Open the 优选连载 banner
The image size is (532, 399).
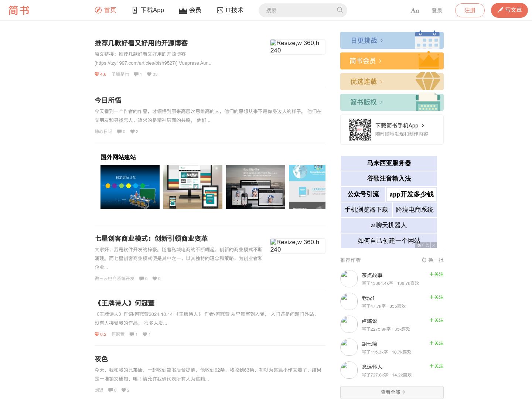pos(392,82)
